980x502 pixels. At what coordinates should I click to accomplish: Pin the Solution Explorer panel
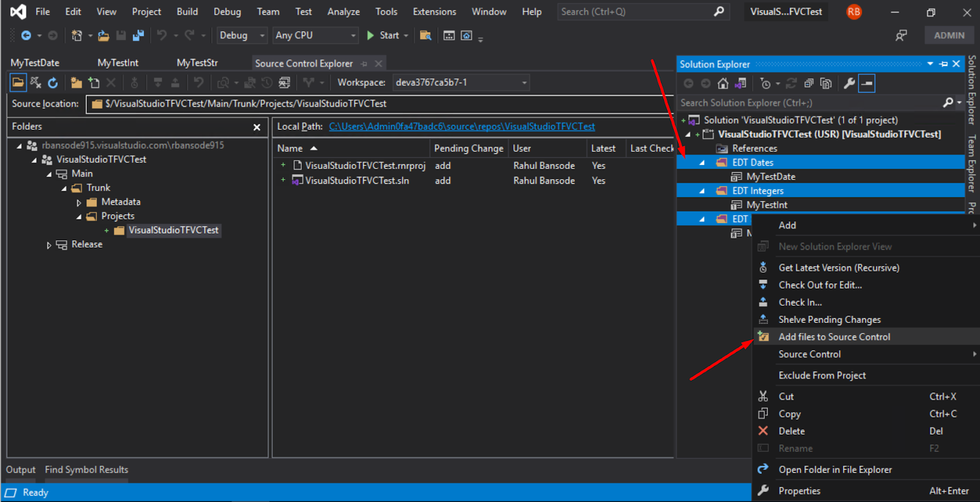[943, 64]
